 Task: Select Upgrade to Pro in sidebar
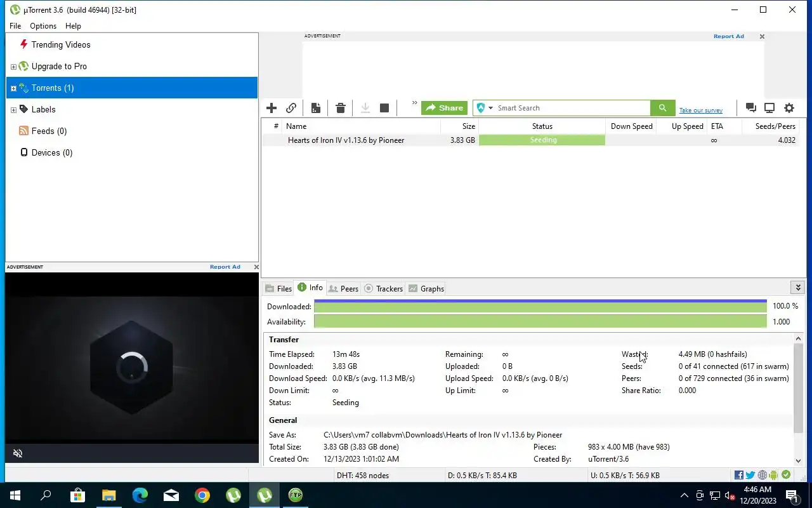pyautogui.click(x=59, y=66)
